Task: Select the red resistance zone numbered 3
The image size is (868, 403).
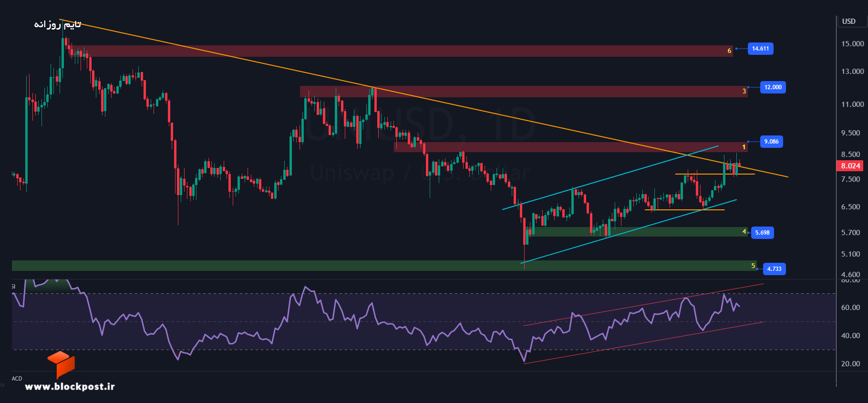Action: click(x=524, y=92)
